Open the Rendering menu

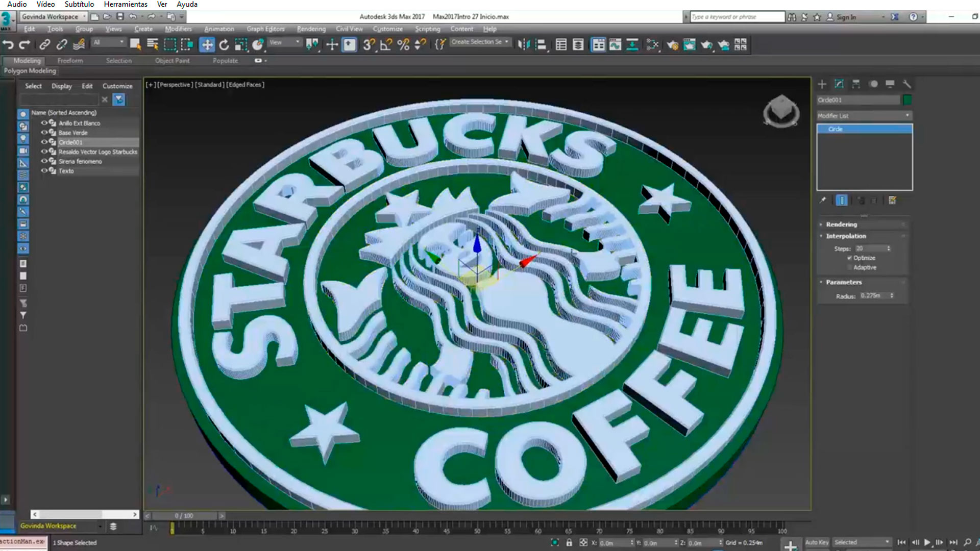point(311,29)
